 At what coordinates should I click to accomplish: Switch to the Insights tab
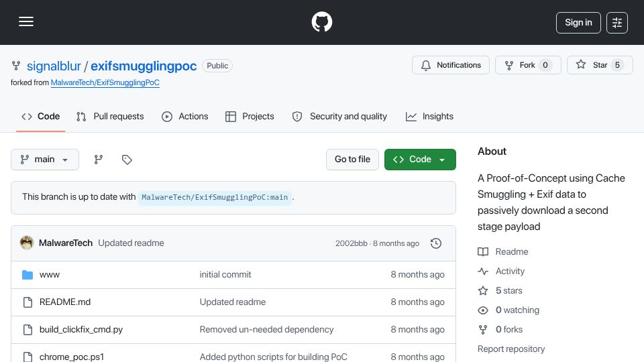429,117
